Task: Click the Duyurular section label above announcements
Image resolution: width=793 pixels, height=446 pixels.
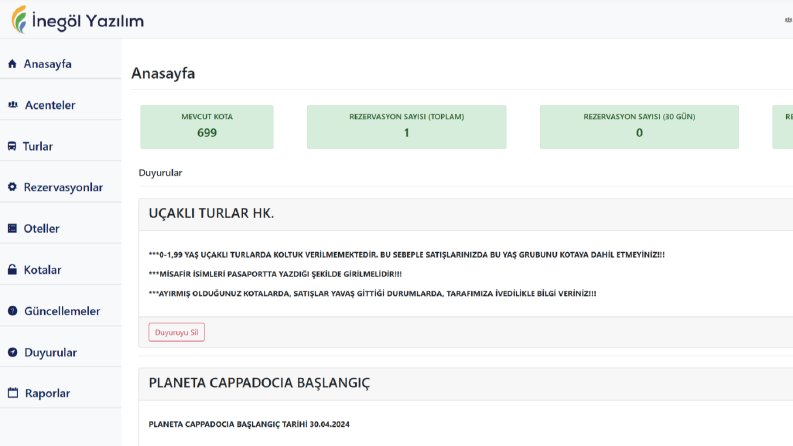Action: 160,172
